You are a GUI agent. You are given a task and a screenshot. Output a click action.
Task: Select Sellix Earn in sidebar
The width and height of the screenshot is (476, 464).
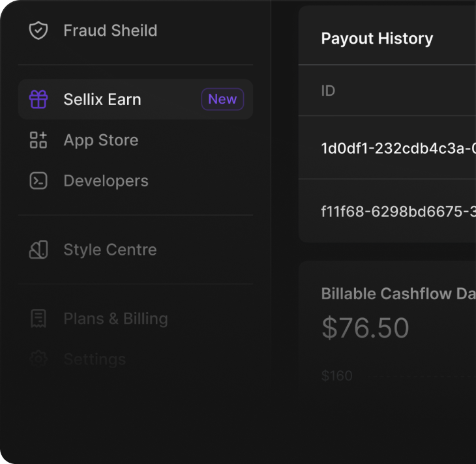(x=102, y=100)
